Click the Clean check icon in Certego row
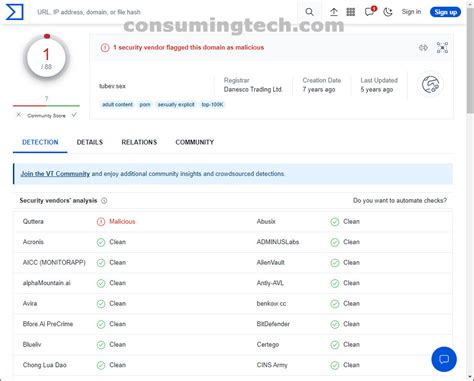Viewport: 474px width, 381px height. tap(335, 345)
